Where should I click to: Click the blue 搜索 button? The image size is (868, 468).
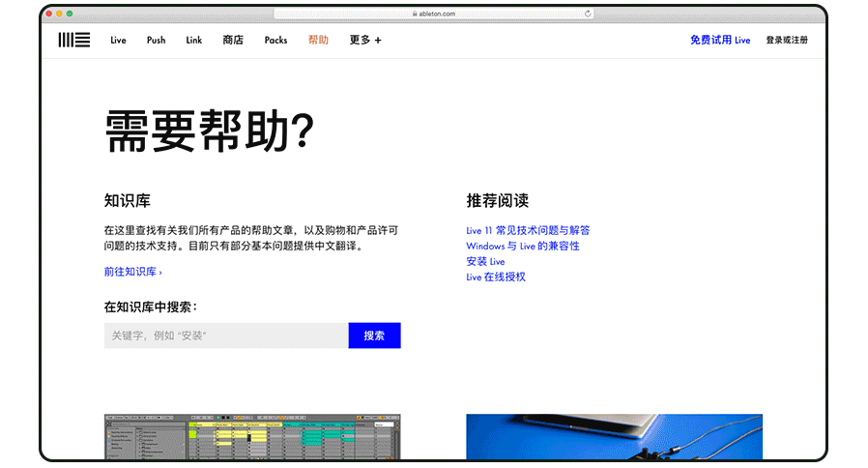tap(375, 336)
